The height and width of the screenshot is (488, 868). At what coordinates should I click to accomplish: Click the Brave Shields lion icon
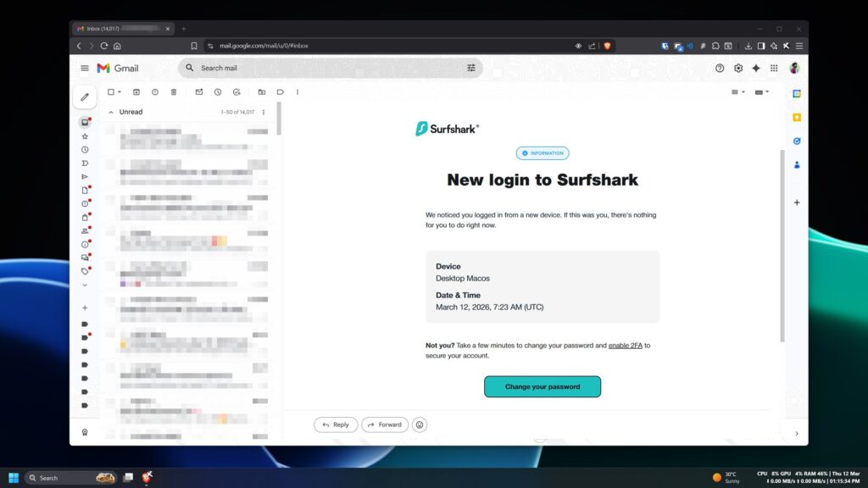pos(607,46)
